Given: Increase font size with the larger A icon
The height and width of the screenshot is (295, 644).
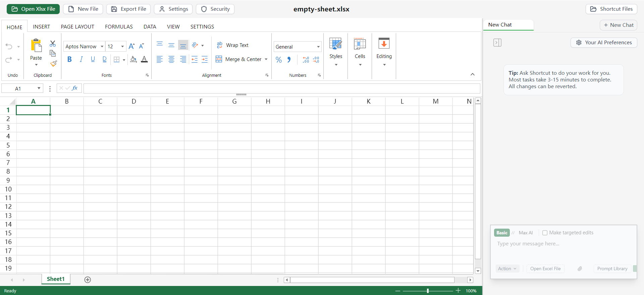Looking at the screenshot, I should point(131,46).
